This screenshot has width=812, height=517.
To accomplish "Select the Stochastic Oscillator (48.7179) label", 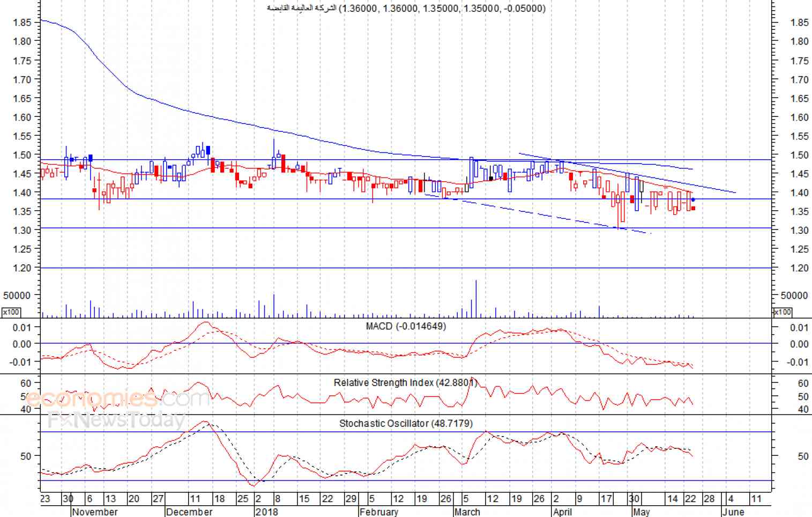I will pos(406,423).
